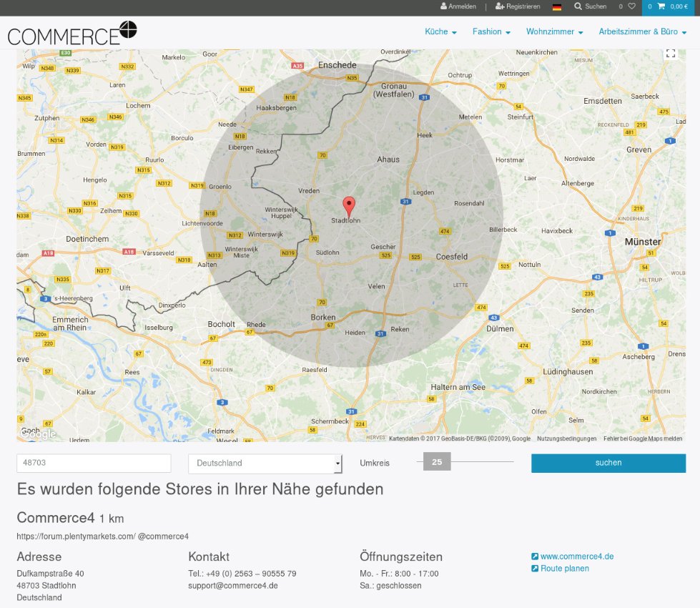The height and width of the screenshot is (608, 700).
Task: Open the wishlist heart icon
Action: (631, 6)
